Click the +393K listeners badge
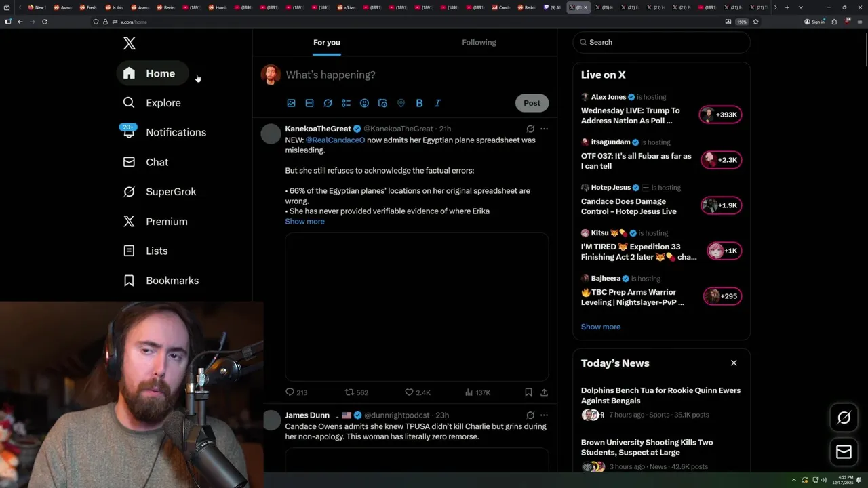 pos(721,115)
